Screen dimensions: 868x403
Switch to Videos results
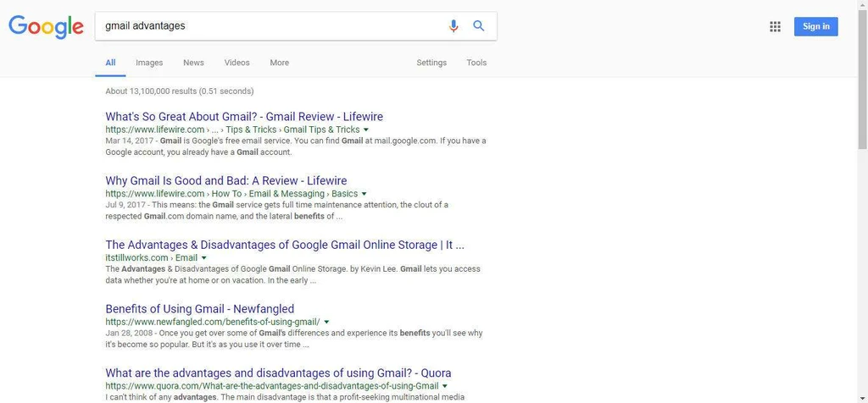coord(237,63)
